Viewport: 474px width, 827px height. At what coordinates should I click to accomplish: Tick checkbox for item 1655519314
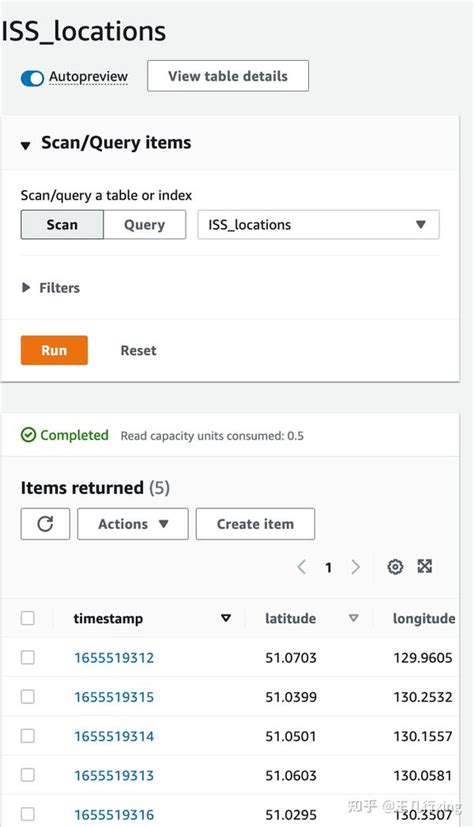[27, 736]
